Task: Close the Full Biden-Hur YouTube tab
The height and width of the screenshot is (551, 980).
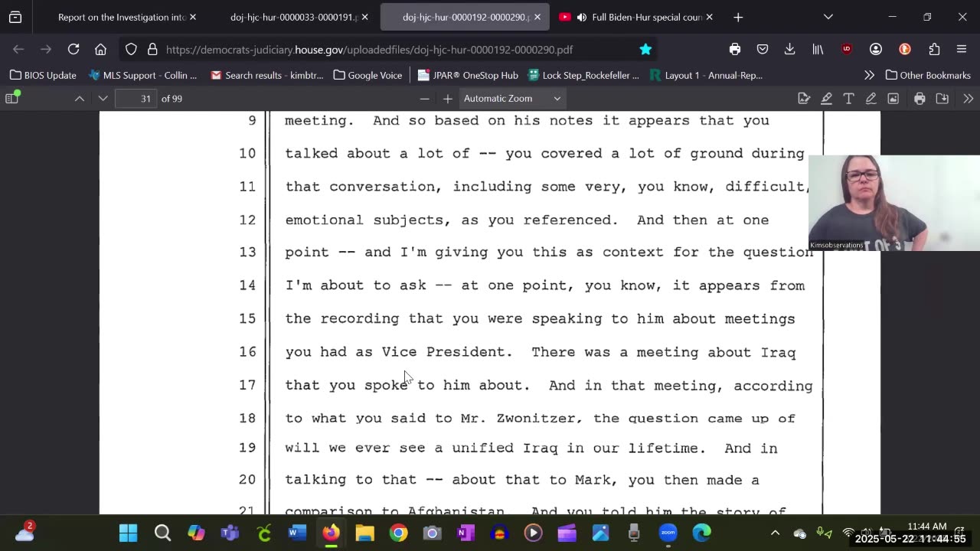Action: coord(709,17)
